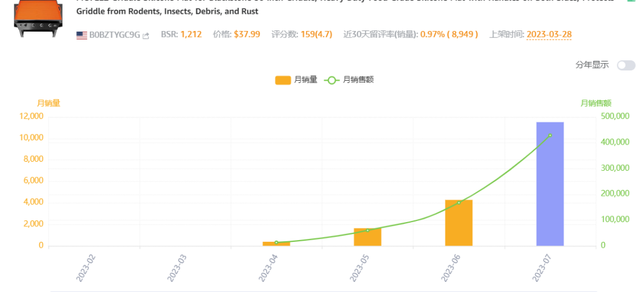This screenshot has height=292, width=644.
Task: Toggle the 分年显示 switch
Action: pyautogui.click(x=626, y=66)
